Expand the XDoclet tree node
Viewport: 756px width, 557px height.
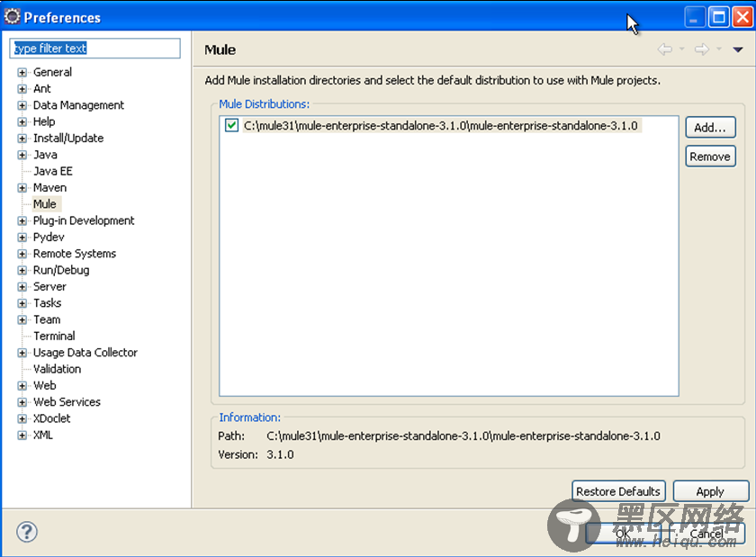click(x=22, y=418)
